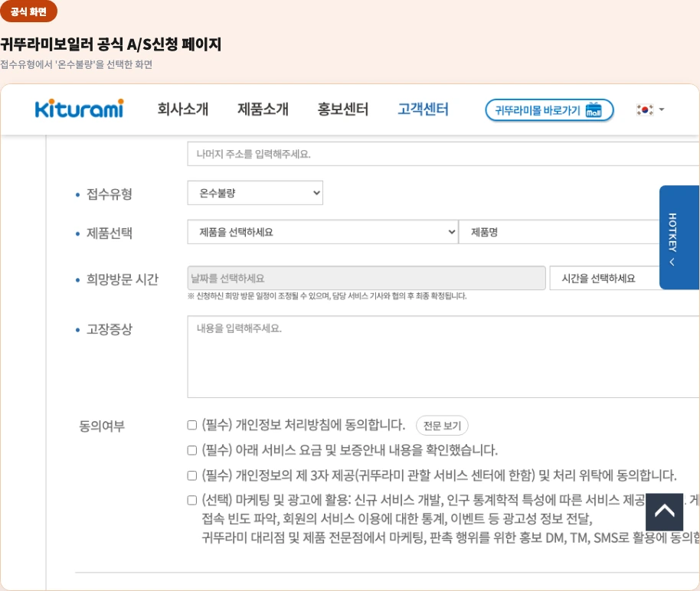Open the 회사소개 menu
This screenshot has width=700, height=591.
click(182, 109)
